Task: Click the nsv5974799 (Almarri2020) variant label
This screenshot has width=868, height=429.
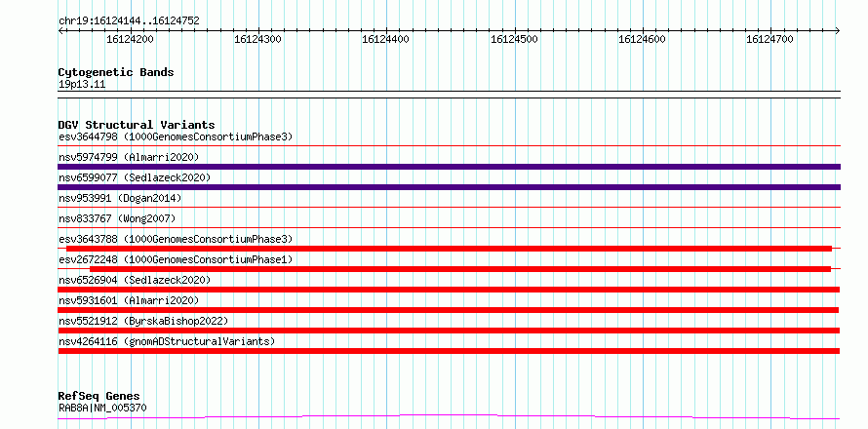Action: (129, 157)
